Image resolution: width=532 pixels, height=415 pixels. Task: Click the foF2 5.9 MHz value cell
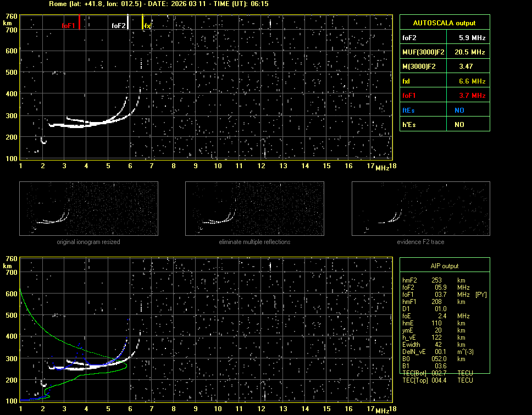point(472,38)
